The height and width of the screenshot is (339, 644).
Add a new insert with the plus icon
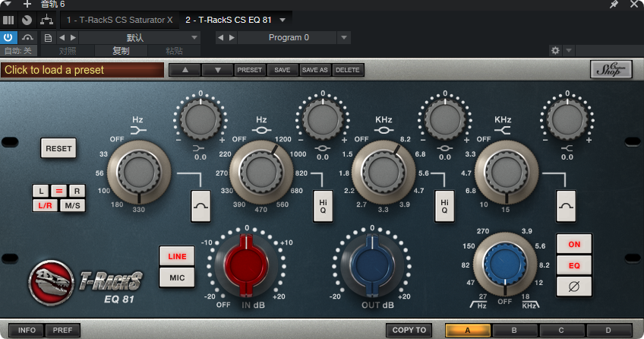pyautogui.click(x=27, y=4)
